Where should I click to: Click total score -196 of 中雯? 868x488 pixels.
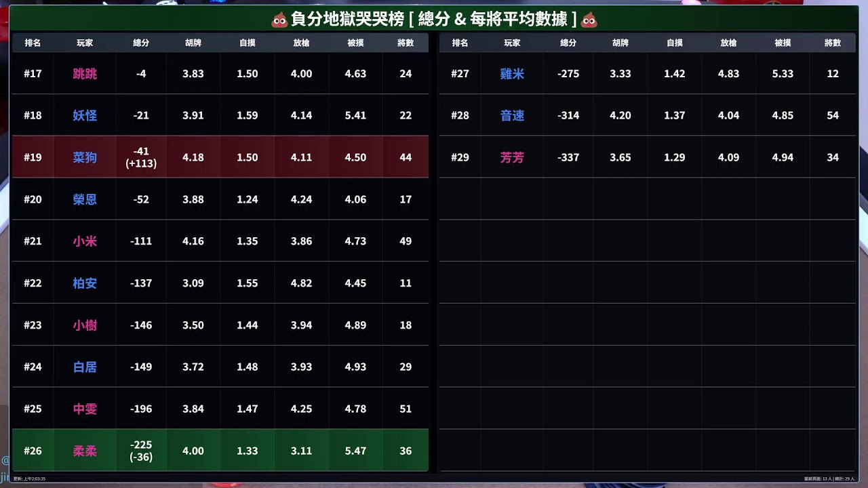[141, 409]
